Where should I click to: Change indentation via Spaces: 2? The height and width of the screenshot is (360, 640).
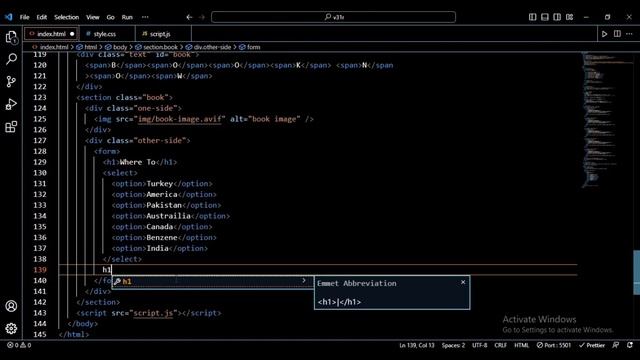coord(453,345)
